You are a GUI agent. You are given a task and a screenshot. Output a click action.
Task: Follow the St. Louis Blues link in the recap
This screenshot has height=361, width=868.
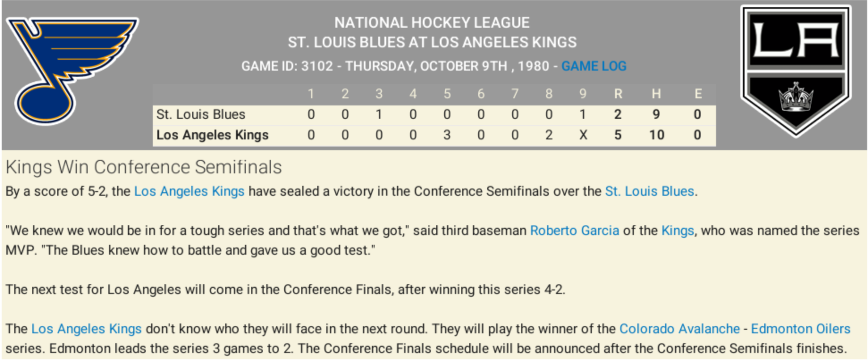(649, 191)
